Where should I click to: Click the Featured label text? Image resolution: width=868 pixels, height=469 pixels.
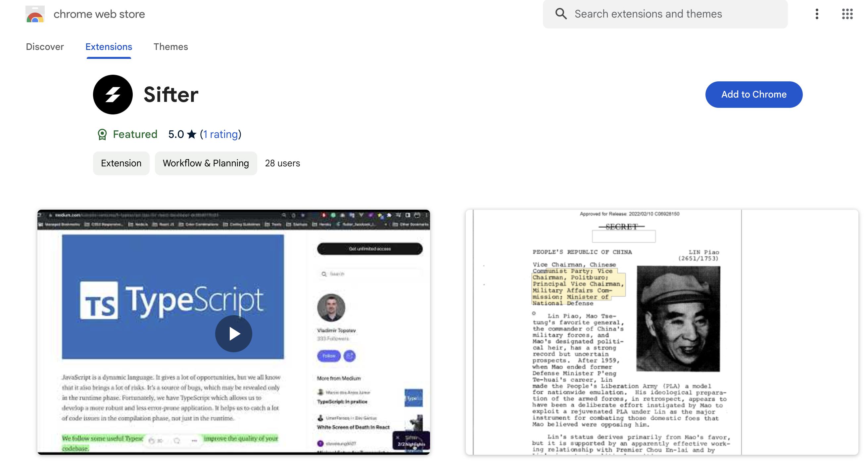[135, 134]
